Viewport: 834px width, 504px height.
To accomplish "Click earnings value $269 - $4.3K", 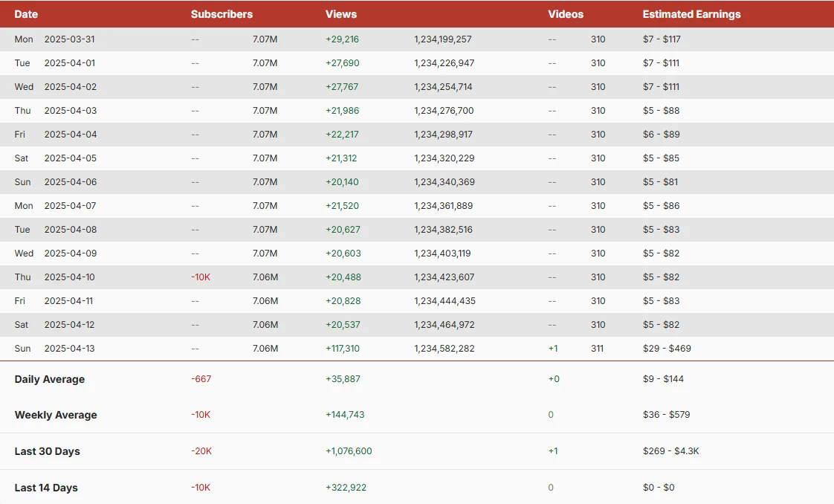I will (670, 451).
